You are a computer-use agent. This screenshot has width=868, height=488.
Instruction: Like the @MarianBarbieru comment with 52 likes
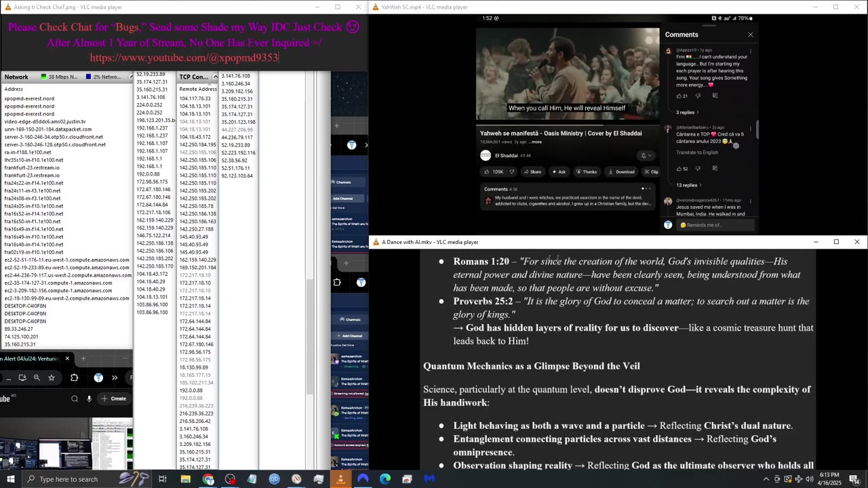pyautogui.click(x=679, y=169)
